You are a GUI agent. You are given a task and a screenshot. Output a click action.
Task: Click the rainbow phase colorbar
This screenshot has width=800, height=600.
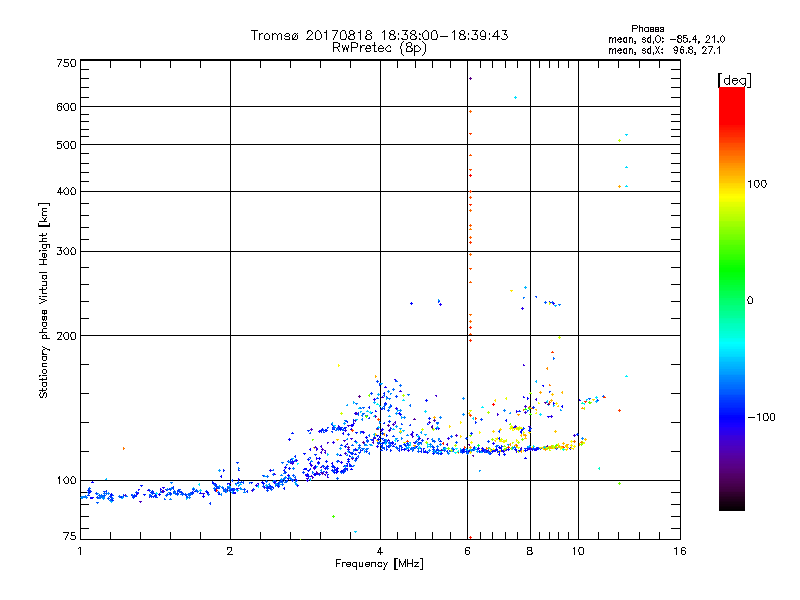click(732, 298)
